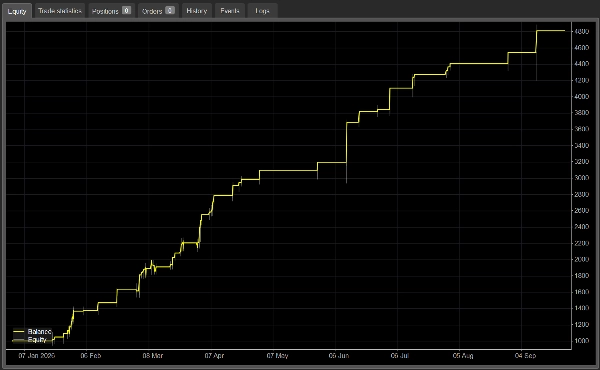Click the 06 Jul date label
The image size is (600, 370).
tap(400, 355)
